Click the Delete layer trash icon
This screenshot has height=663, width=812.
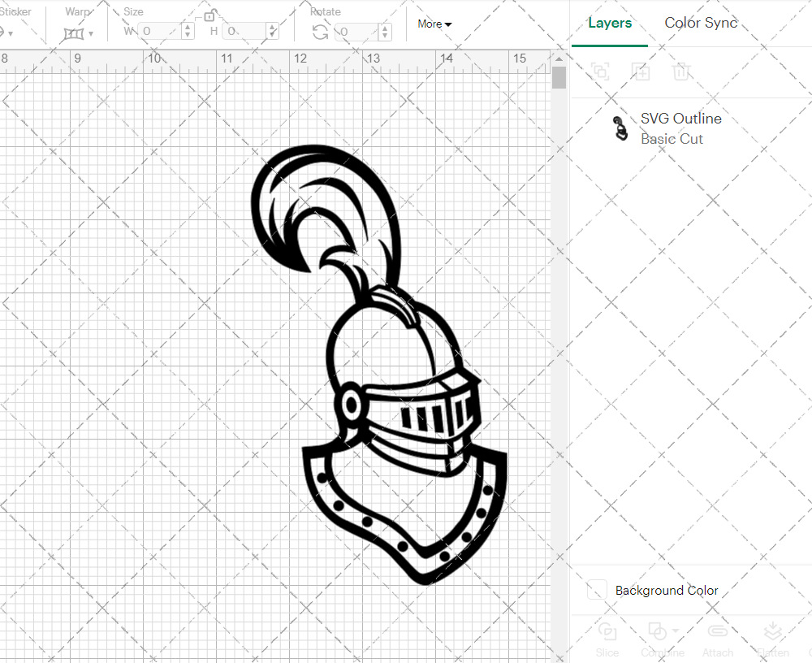pyautogui.click(x=681, y=71)
